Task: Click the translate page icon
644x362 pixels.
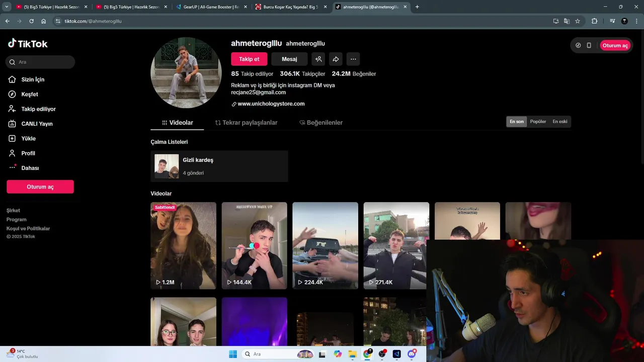Action: (x=567, y=21)
